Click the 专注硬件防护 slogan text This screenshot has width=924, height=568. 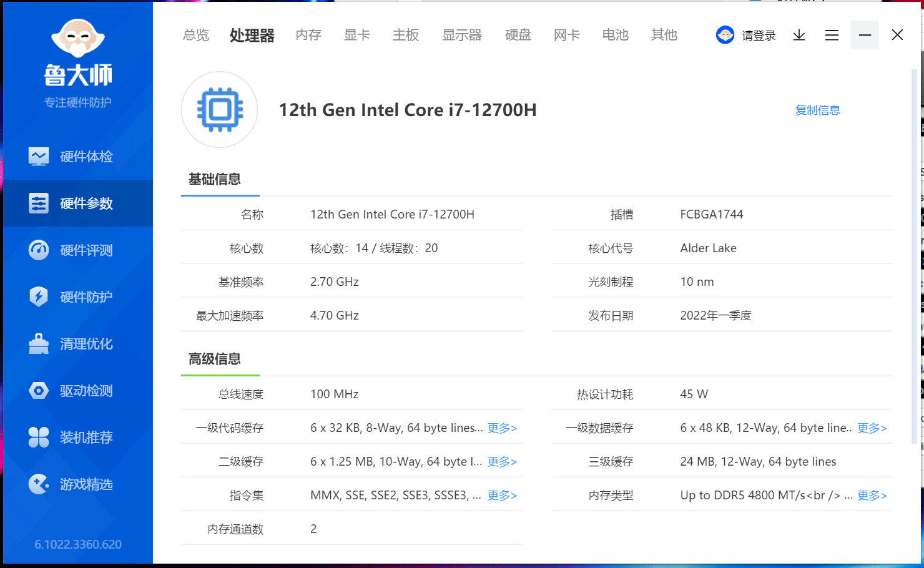(x=78, y=102)
